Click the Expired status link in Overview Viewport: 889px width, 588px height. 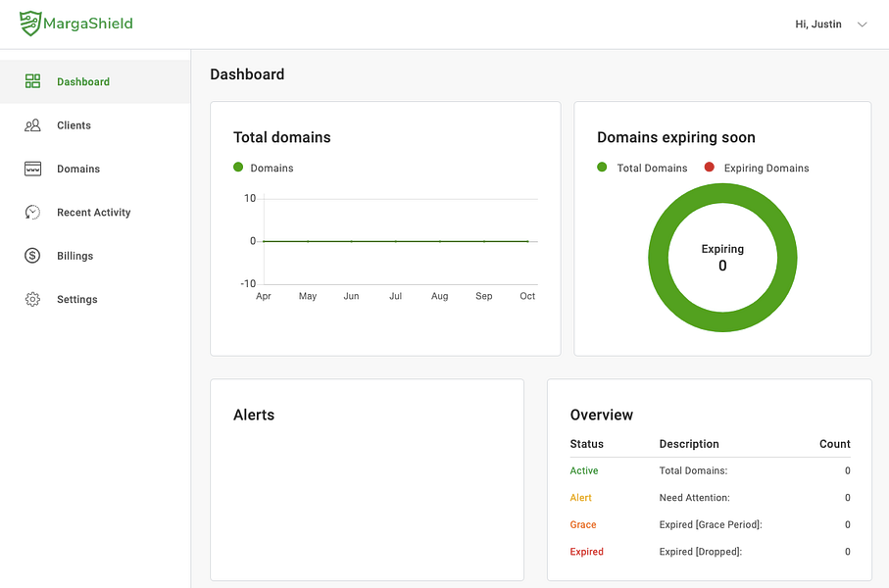point(587,552)
